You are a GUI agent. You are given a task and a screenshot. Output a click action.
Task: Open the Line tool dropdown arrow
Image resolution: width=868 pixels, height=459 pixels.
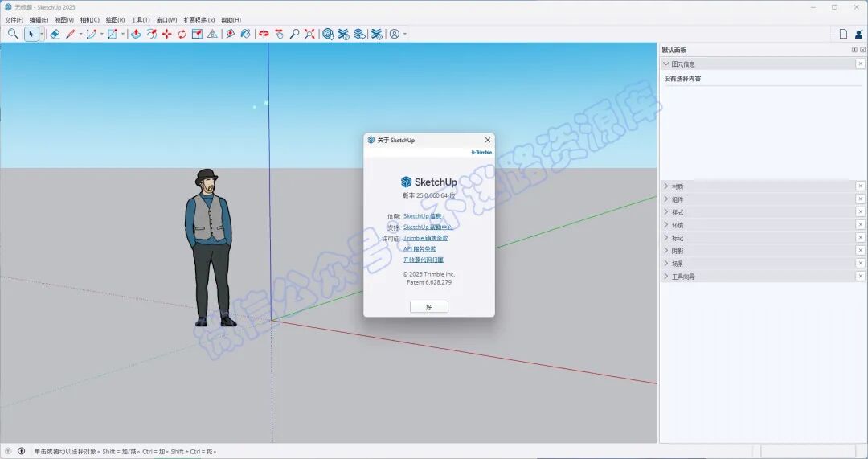click(x=80, y=34)
